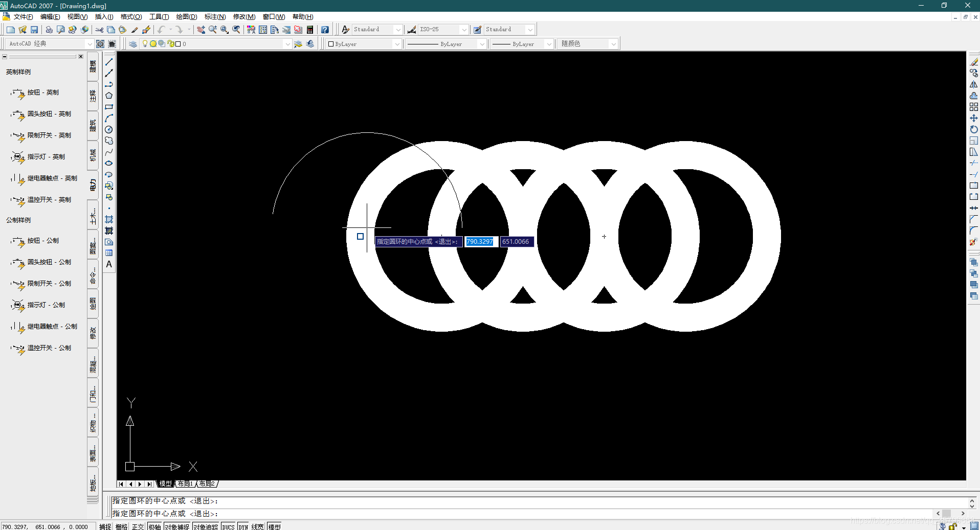The width and height of the screenshot is (980, 530).
Task: Toggle 极轴 polar tracking in status bar
Action: 155,526
